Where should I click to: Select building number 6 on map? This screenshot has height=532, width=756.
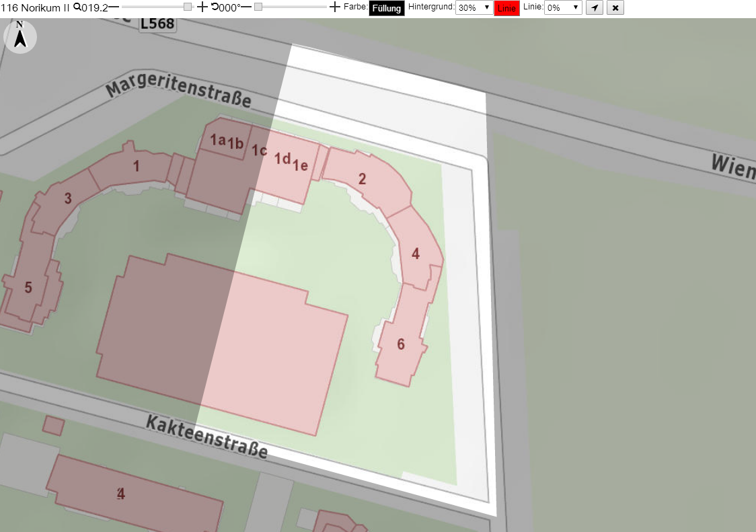pyautogui.click(x=401, y=344)
